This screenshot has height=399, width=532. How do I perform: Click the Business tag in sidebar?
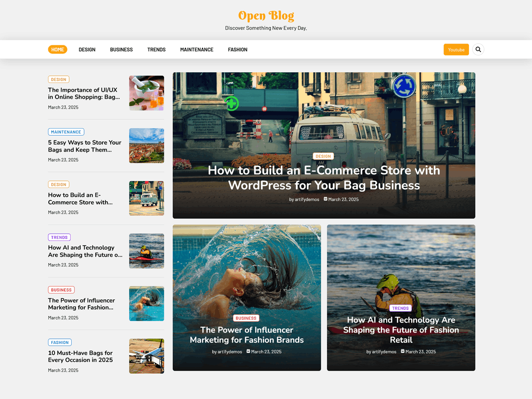[x=61, y=290]
